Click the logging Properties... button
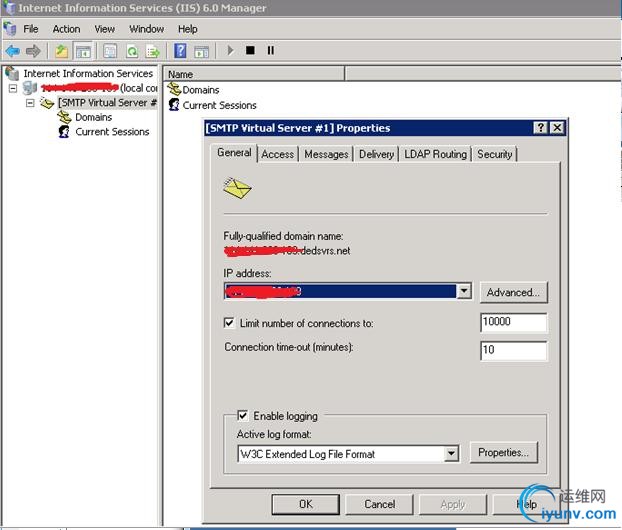 tap(503, 453)
